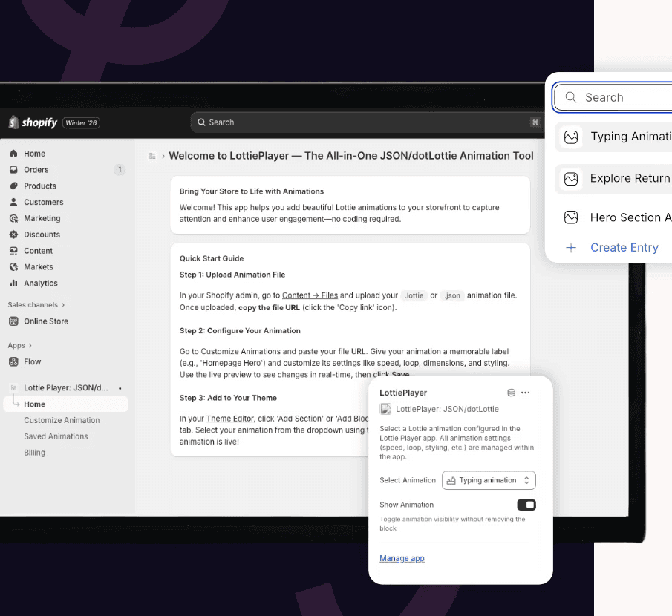Open Marketing section
672x616 pixels.
tap(42, 218)
